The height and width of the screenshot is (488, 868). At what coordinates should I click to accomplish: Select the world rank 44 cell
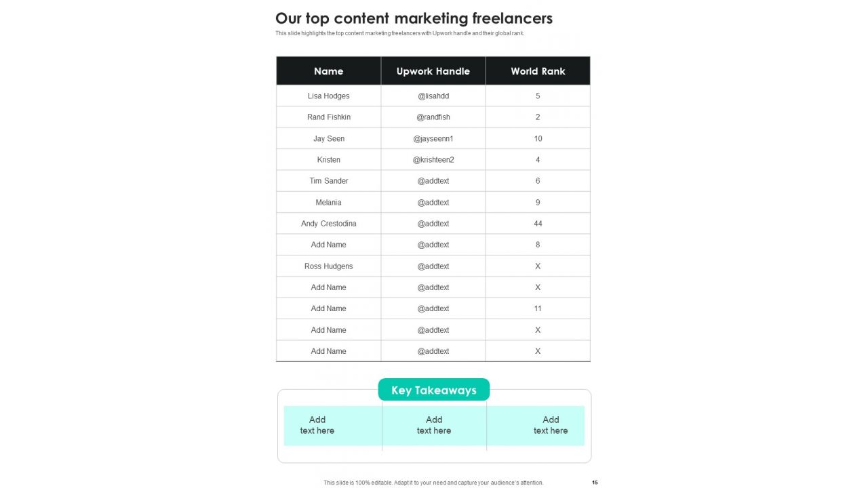(538, 224)
